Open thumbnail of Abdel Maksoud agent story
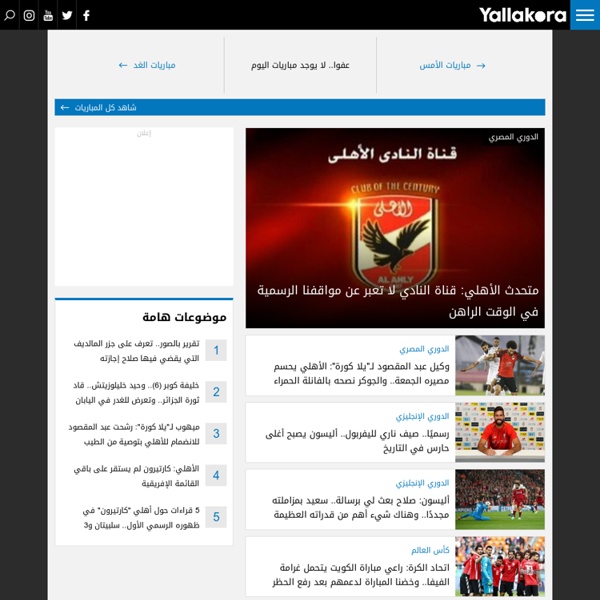 (500, 365)
